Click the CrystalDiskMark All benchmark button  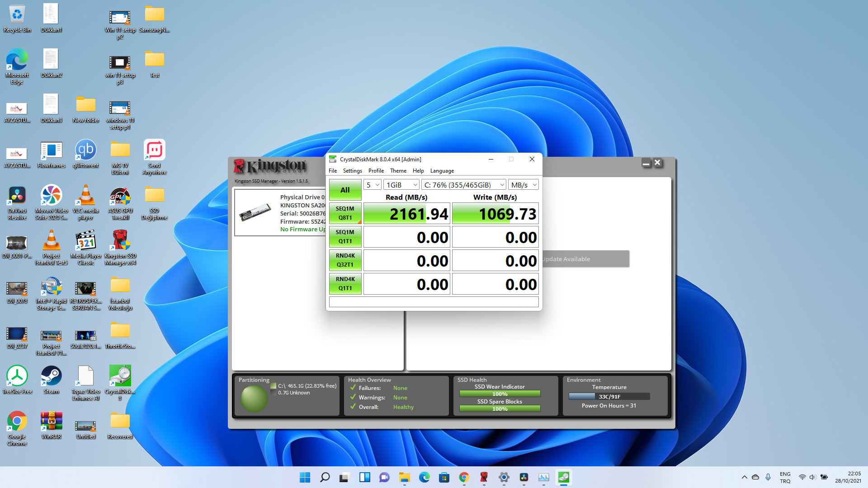click(x=345, y=190)
